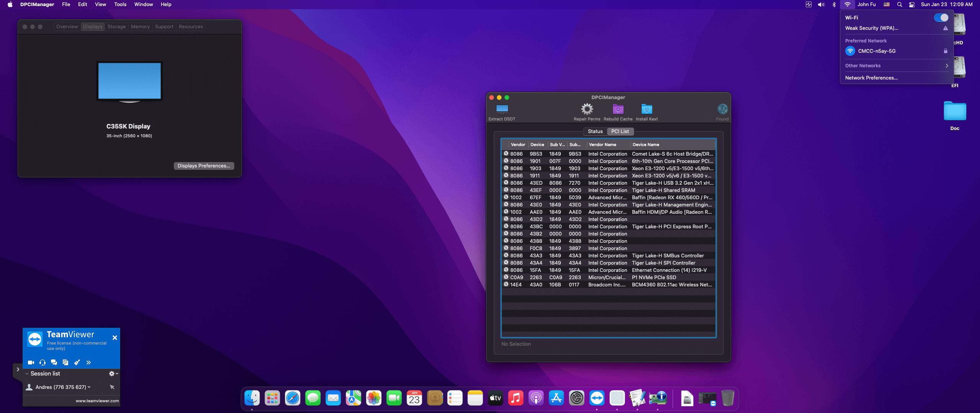Click the lookup icon for Comet Lake-S row
The height and width of the screenshot is (413, 980).
(506, 154)
